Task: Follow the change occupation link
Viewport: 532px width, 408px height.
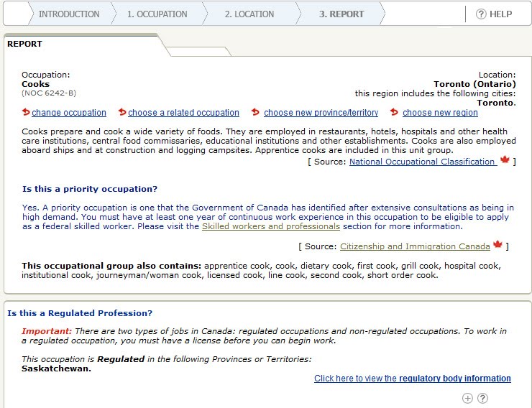Action: coord(69,113)
